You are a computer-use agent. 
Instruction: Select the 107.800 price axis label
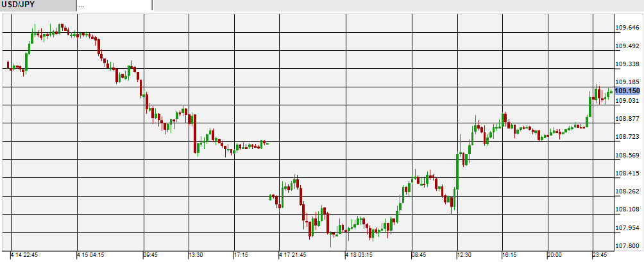627,246
